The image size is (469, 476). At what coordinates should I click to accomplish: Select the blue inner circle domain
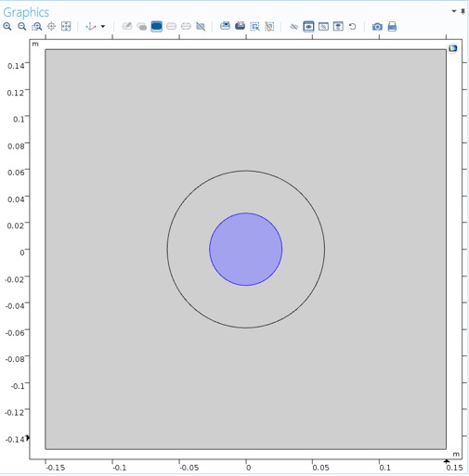(246, 250)
